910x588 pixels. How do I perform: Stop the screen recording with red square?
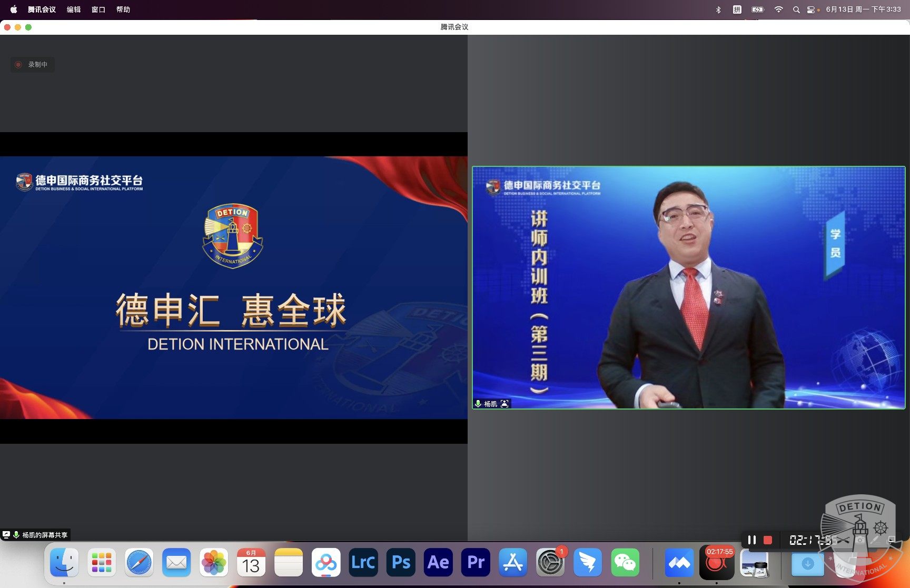pyautogui.click(x=768, y=540)
